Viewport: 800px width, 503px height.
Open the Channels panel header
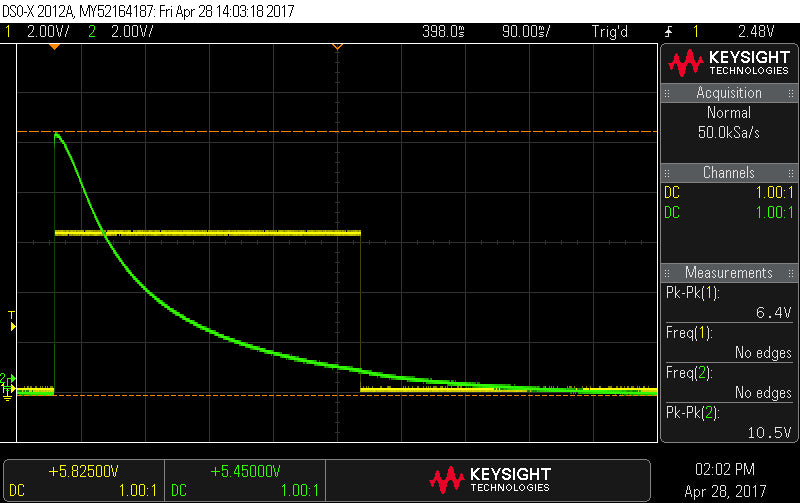click(729, 173)
